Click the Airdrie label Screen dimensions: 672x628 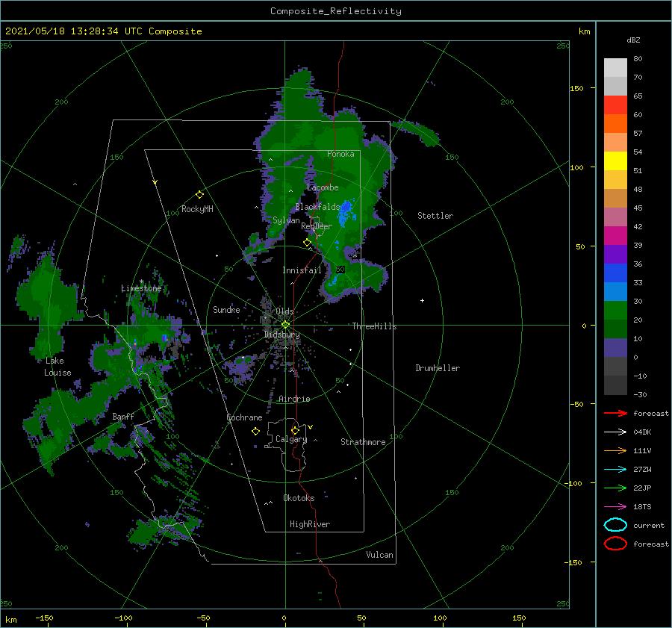point(294,399)
